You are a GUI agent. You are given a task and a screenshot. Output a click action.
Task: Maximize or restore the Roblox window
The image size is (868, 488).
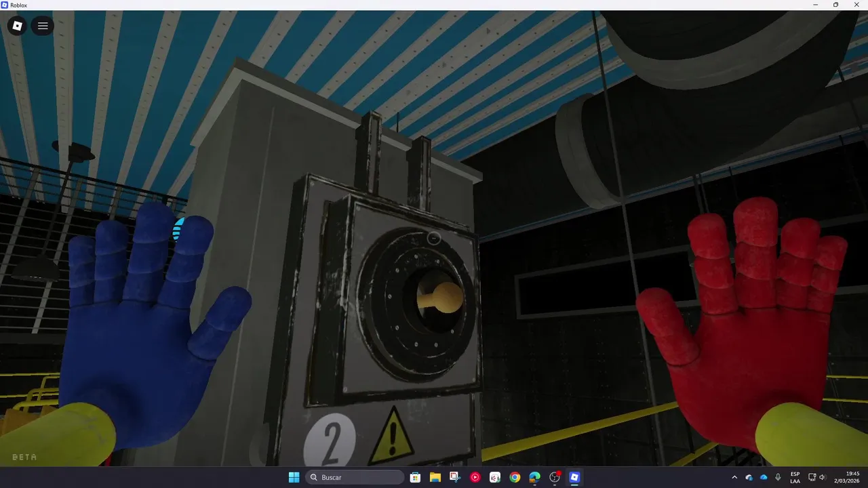pyautogui.click(x=835, y=5)
